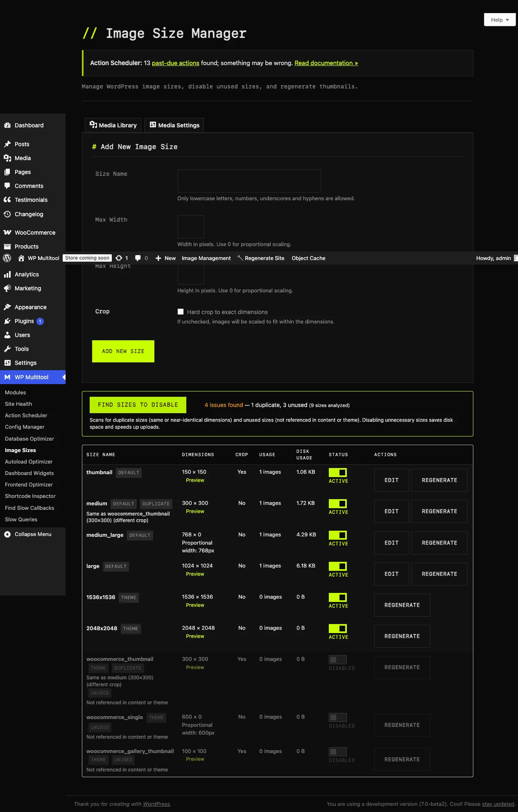Enable the woocommerce_thumbnail size toggle
The height and width of the screenshot is (812, 518).
(x=338, y=660)
